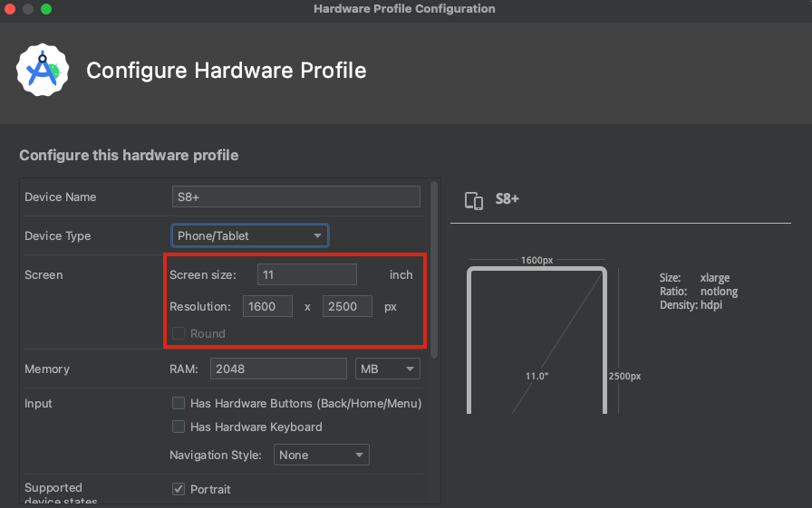This screenshot has height=508, width=812.
Task: Click the settings panel vertical scrollbar
Action: pyautogui.click(x=434, y=269)
